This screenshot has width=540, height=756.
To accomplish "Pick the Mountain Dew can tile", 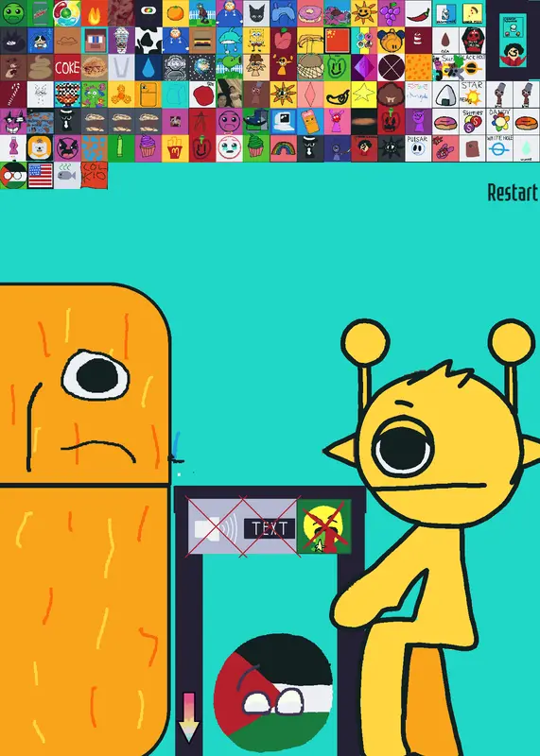I will click(x=41, y=13).
